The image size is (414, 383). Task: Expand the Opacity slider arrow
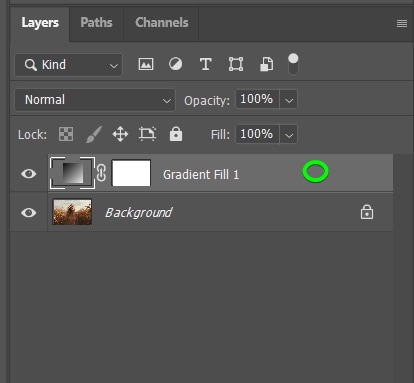coord(289,100)
